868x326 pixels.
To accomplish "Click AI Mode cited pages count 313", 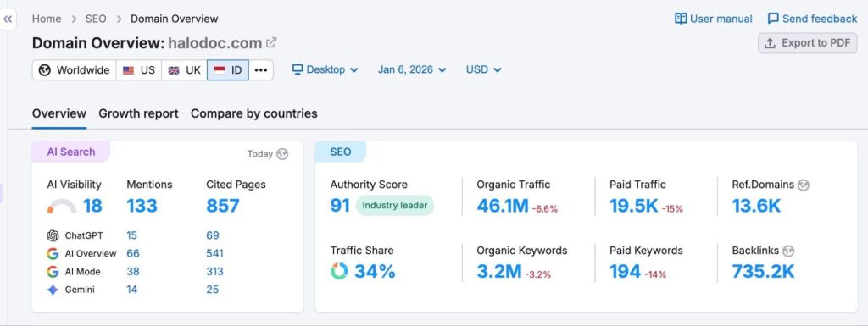I will point(214,272).
